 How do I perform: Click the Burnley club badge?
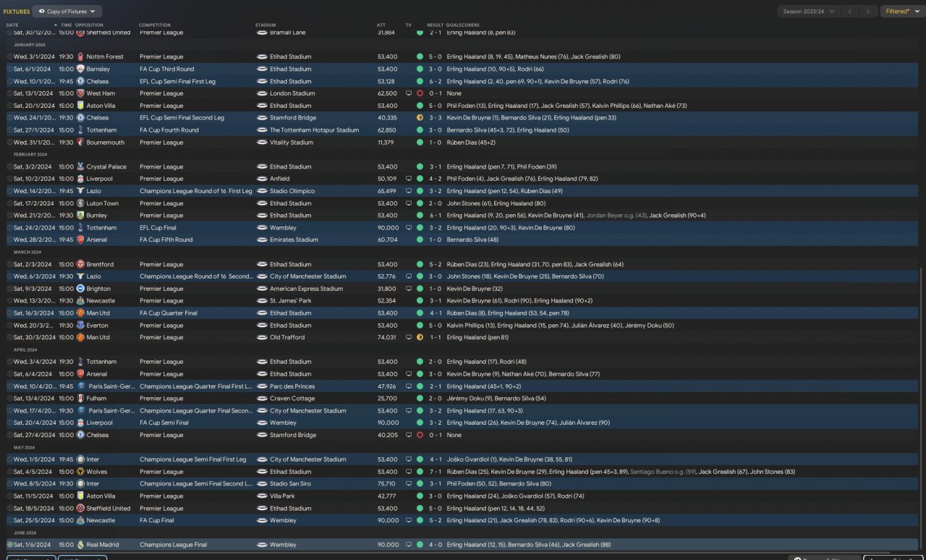pyautogui.click(x=80, y=216)
